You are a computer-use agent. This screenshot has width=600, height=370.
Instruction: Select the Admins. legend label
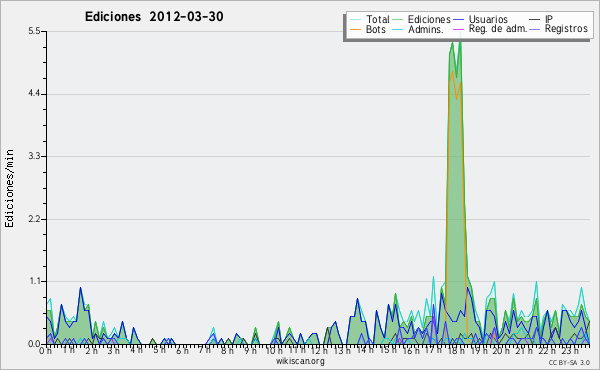click(x=426, y=29)
